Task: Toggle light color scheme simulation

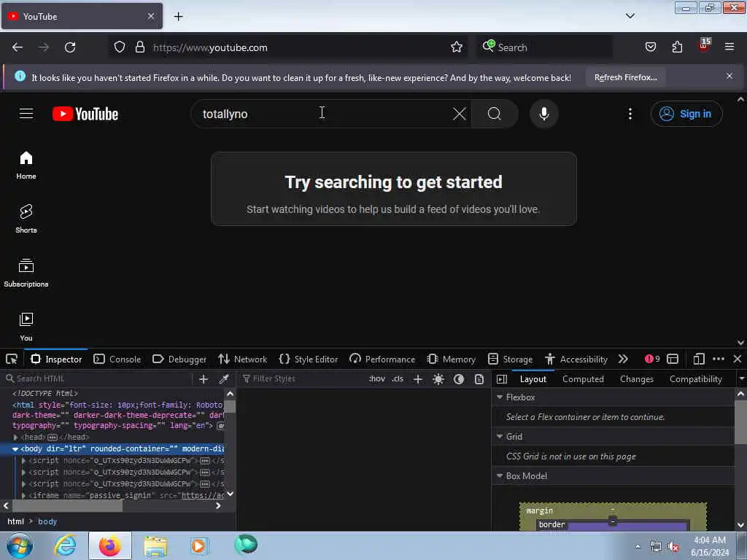Action: pos(438,379)
